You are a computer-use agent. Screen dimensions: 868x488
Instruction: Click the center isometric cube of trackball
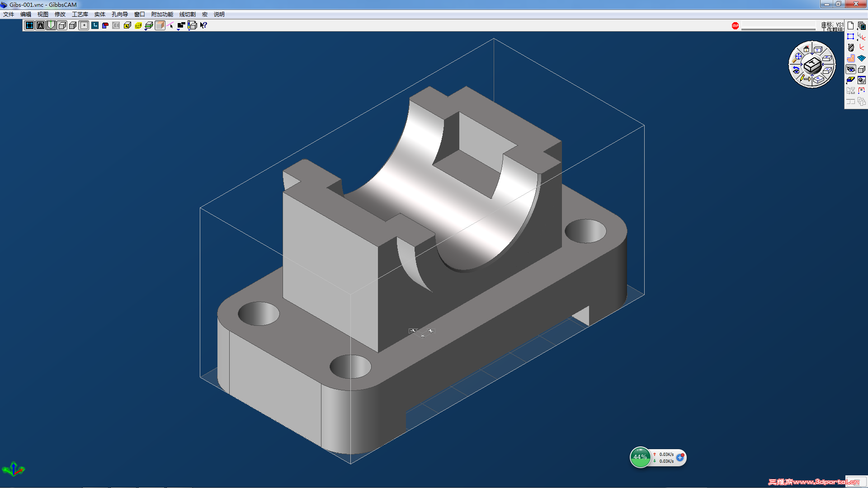[812, 65]
